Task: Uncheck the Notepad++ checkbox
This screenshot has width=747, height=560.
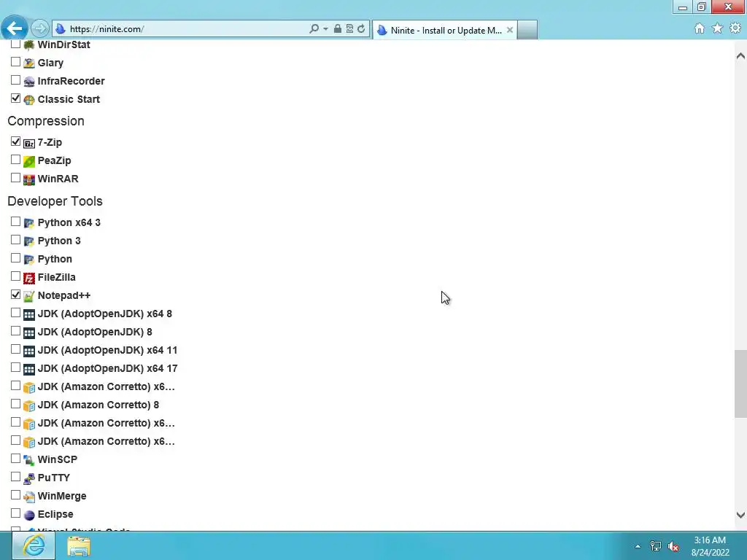Action: [x=16, y=295]
